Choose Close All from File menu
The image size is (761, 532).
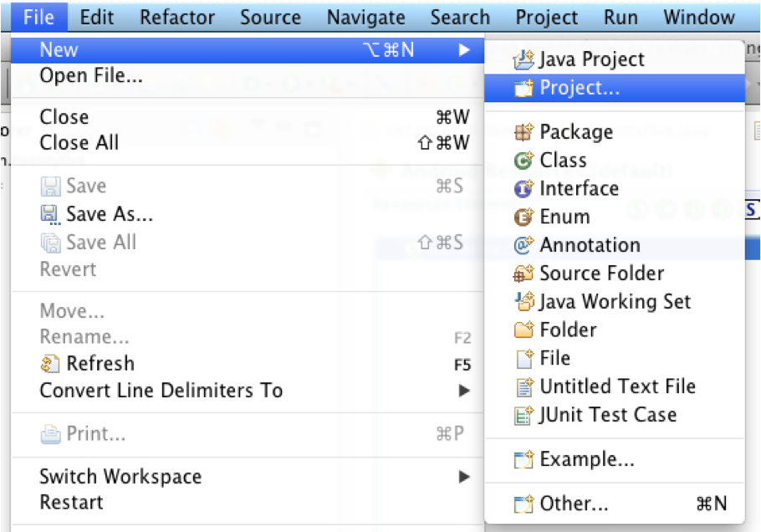pos(79,143)
